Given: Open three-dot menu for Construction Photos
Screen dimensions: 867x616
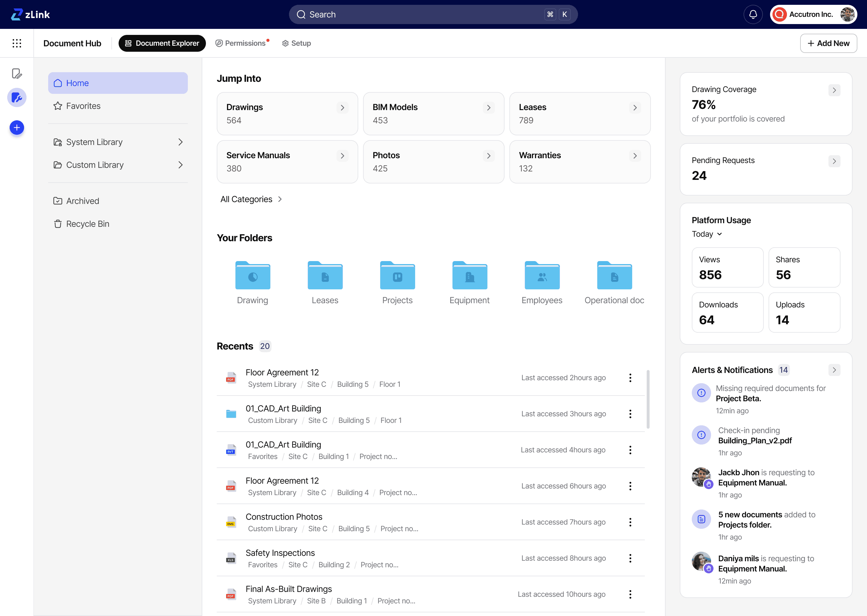Looking at the screenshot, I should (630, 522).
